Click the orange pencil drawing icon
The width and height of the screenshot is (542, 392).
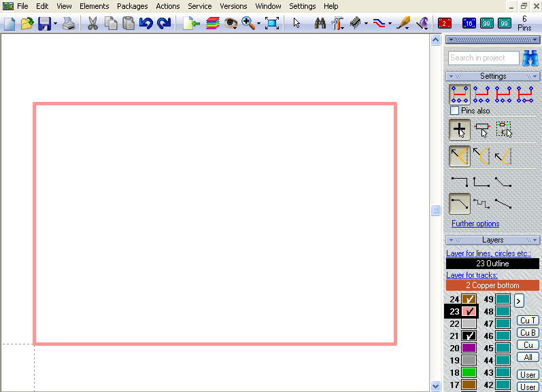point(403,24)
